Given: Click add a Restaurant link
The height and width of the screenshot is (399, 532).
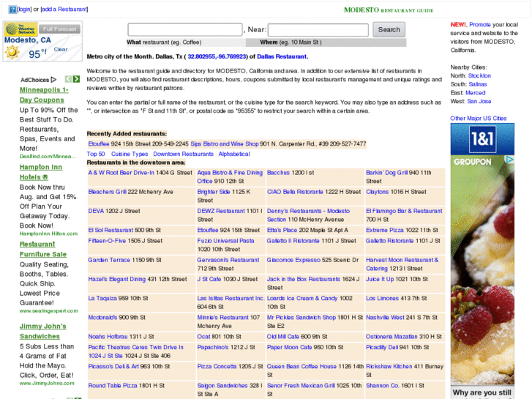Looking at the screenshot, I should pos(64,10).
